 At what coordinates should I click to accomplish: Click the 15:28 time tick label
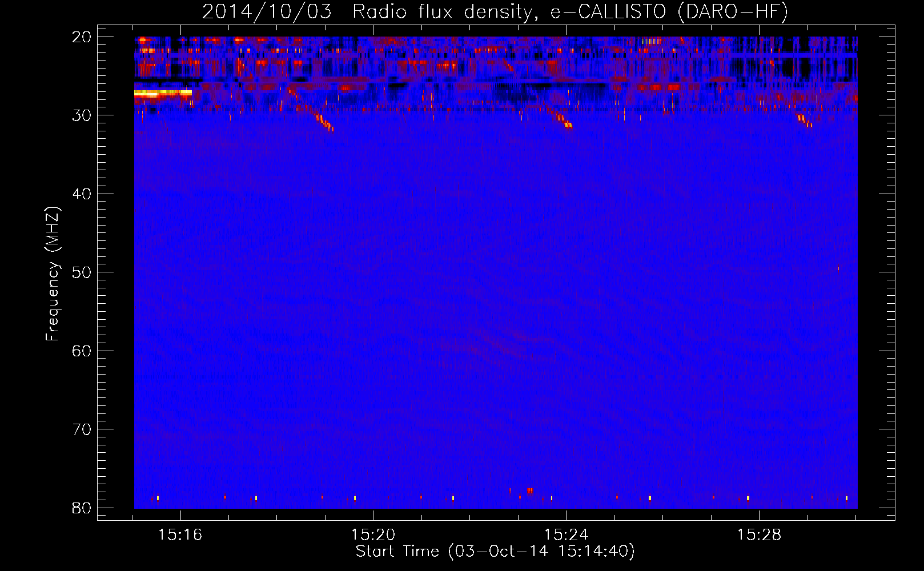point(759,535)
